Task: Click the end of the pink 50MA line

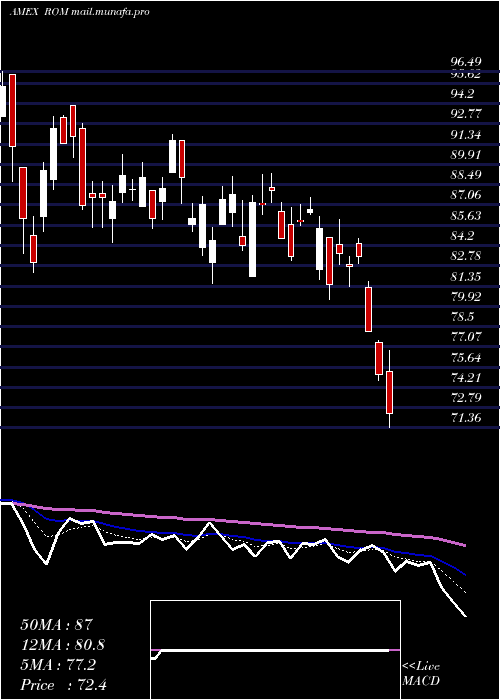Action: point(466,546)
